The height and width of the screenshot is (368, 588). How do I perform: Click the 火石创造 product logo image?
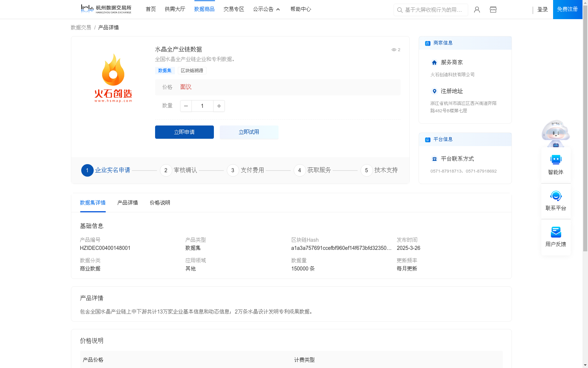(x=113, y=78)
